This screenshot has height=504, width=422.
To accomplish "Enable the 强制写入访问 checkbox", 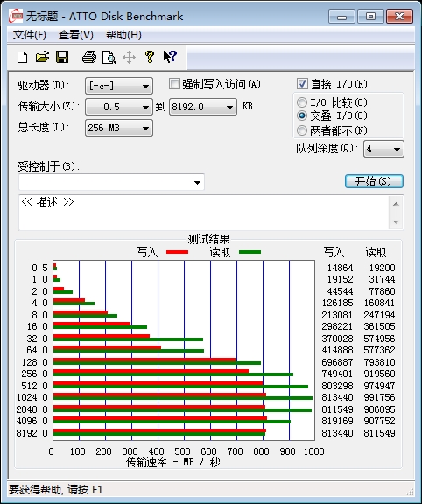I will click(x=174, y=84).
